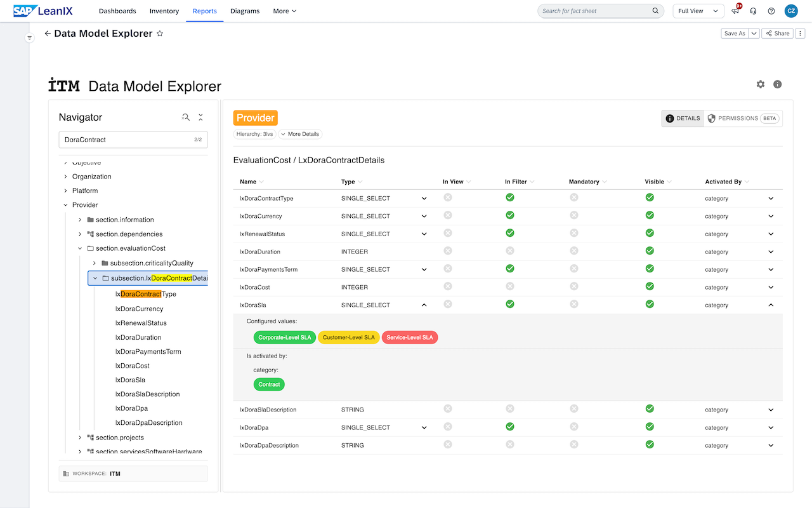This screenshot has height=508, width=812.
Task: Click In Filter cross icon for lxDoraCost
Action: coord(509,286)
